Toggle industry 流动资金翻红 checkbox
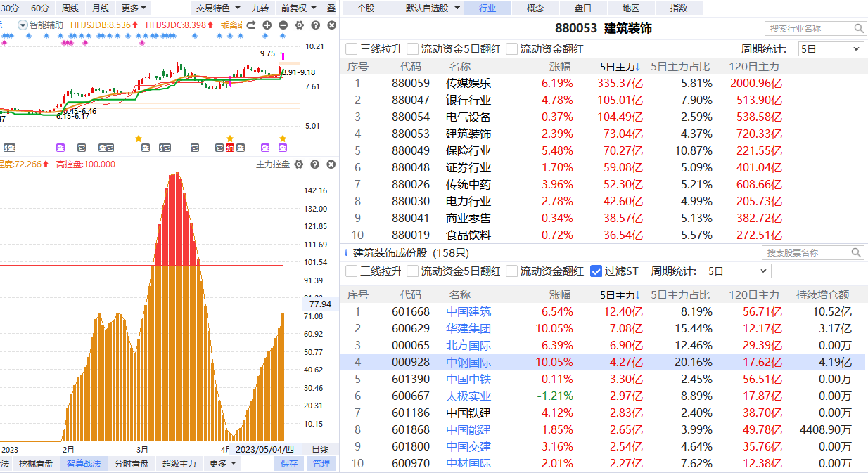 click(x=511, y=49)
